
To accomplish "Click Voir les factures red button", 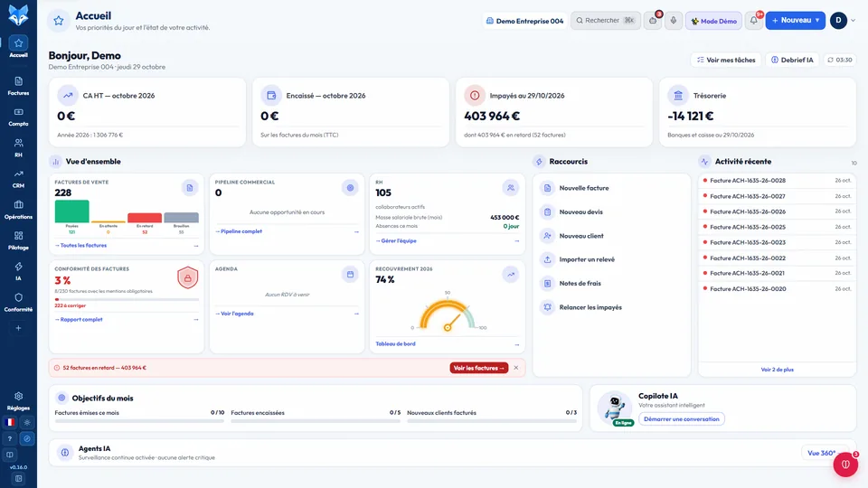I will [x=479, y=368].
